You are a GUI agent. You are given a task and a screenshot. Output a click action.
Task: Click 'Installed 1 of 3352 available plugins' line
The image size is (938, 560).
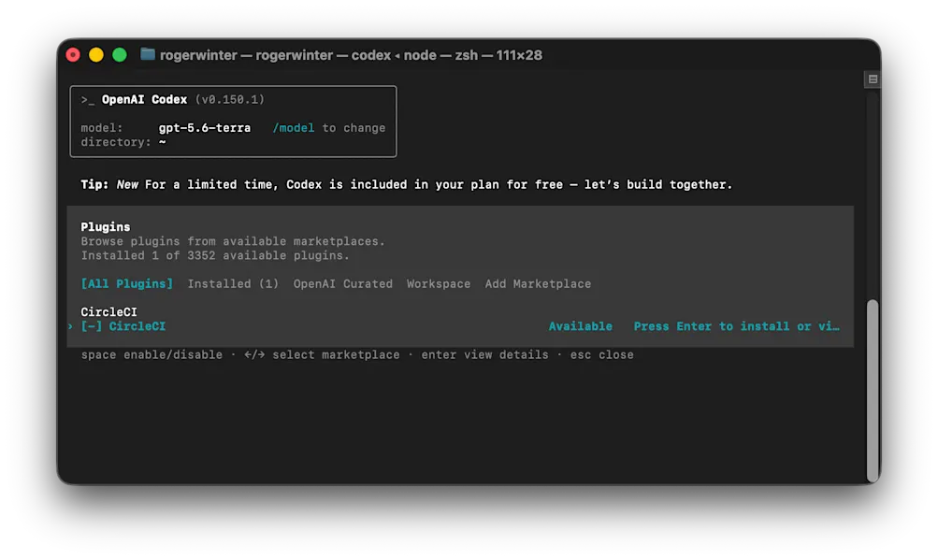coord(215,255)
